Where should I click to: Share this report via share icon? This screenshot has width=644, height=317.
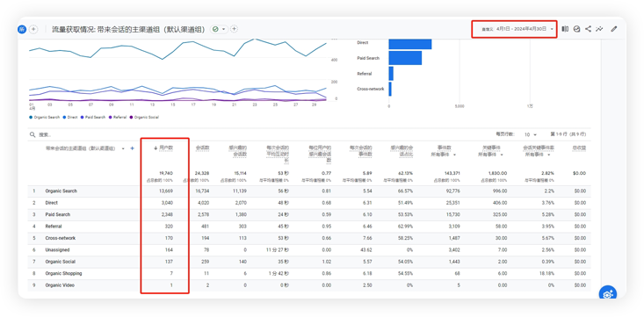(588, 29)
